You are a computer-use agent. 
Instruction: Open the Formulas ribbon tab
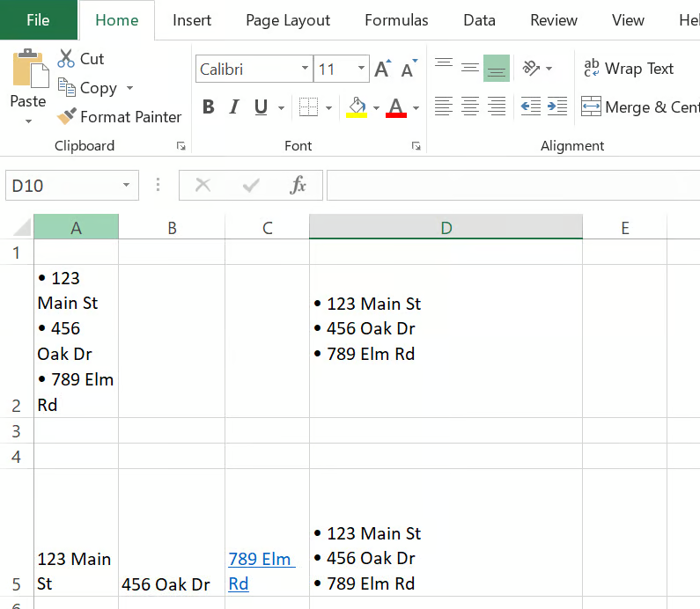pyautogui.click(x=396, y=20)
